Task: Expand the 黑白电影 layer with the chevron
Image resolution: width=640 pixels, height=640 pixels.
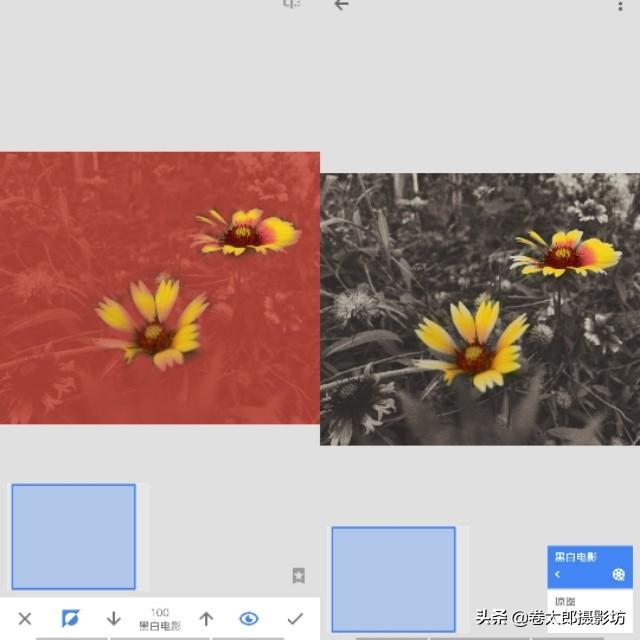Action: pos(558,575)
